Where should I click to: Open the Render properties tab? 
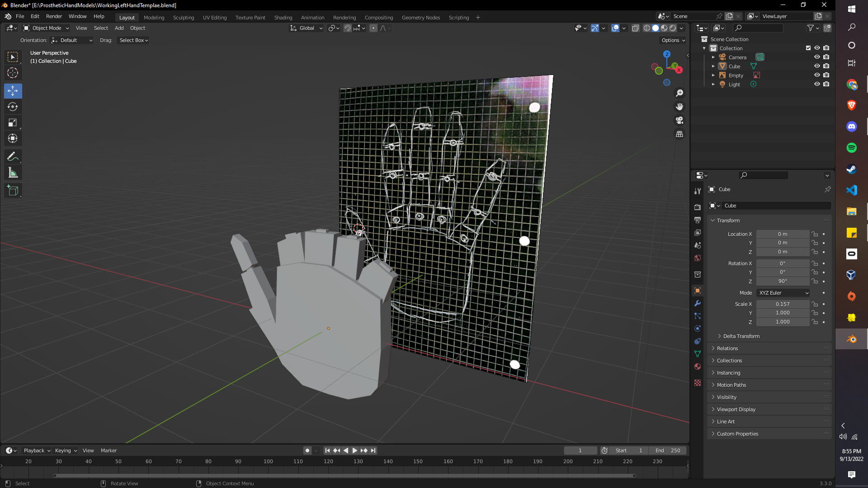(698, 207)
